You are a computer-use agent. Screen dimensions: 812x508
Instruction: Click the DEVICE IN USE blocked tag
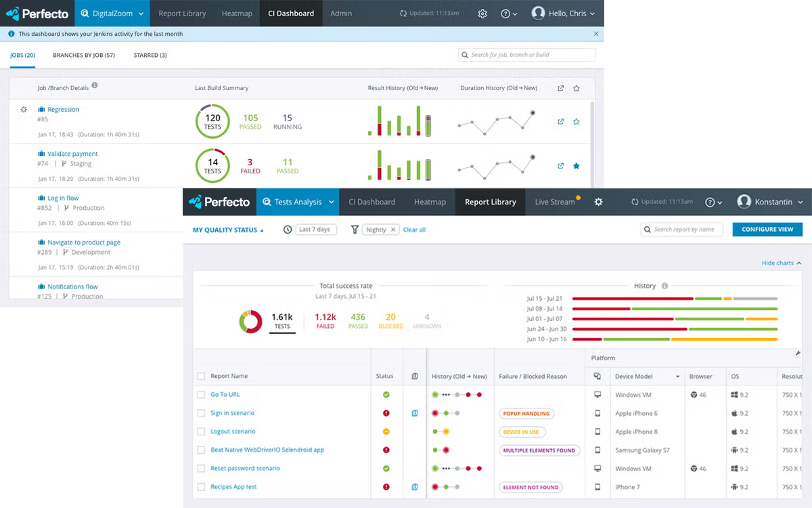(522, 431)
